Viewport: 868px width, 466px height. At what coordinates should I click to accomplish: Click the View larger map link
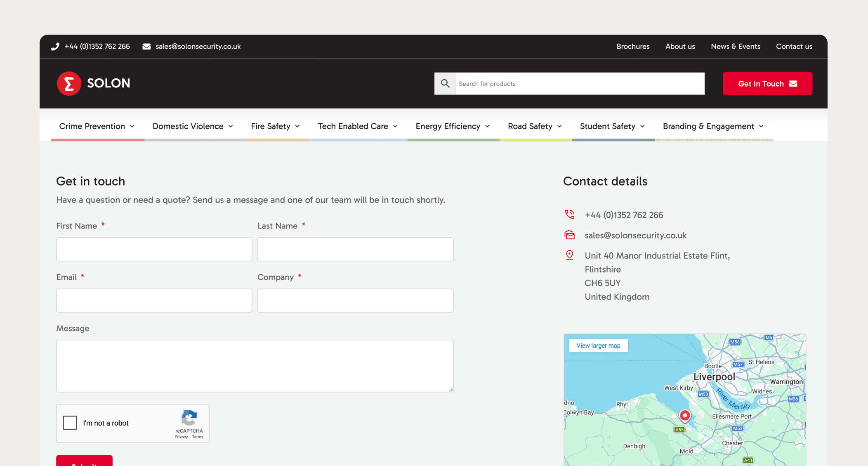coord(598,346)
